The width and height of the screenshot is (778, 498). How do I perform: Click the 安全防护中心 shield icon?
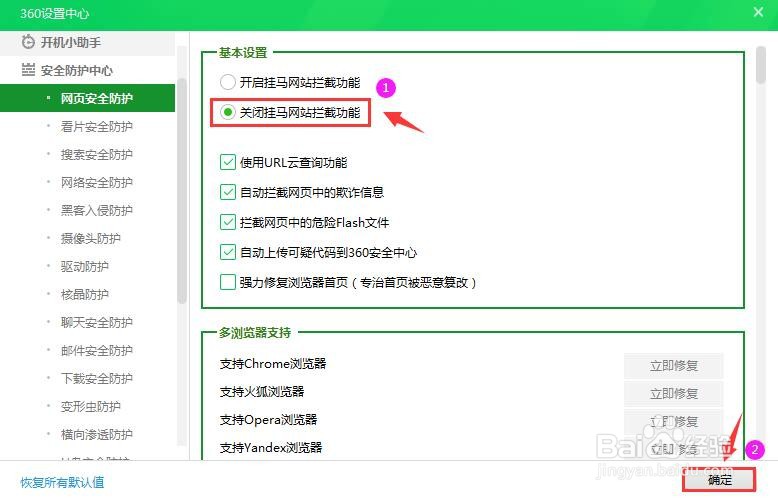click(x=28, y=70)
